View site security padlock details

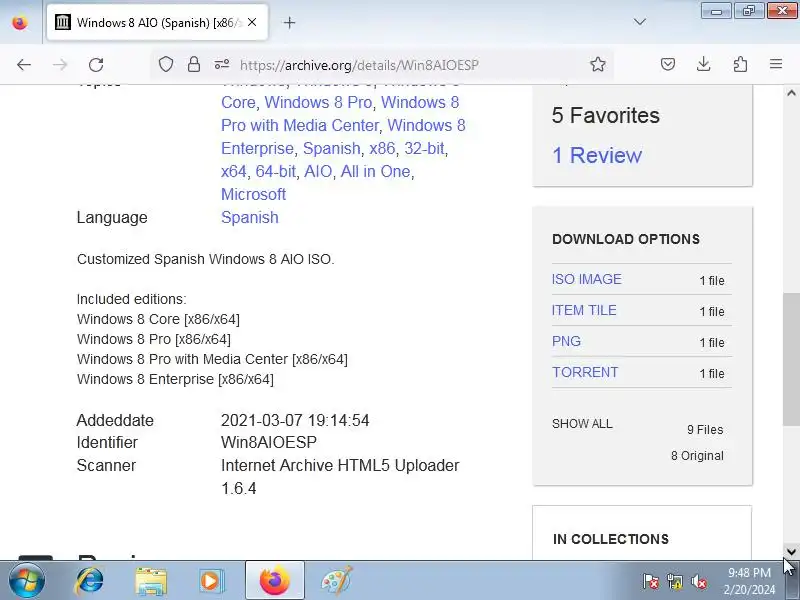(193, 64)
